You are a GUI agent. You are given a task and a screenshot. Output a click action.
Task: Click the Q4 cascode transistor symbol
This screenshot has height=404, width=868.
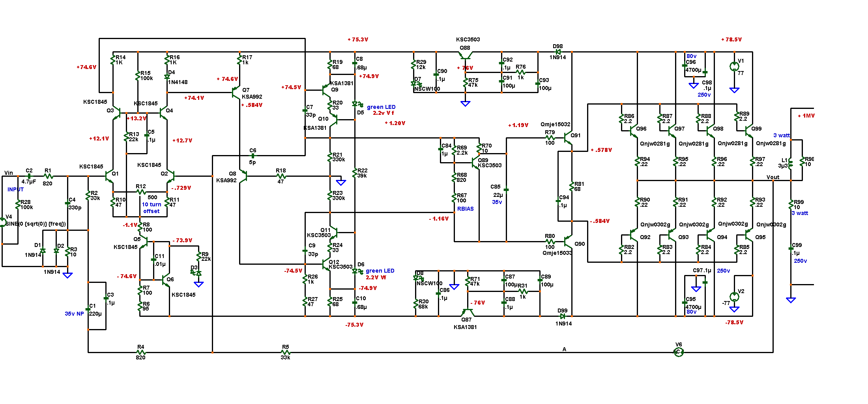pos(164,112)
